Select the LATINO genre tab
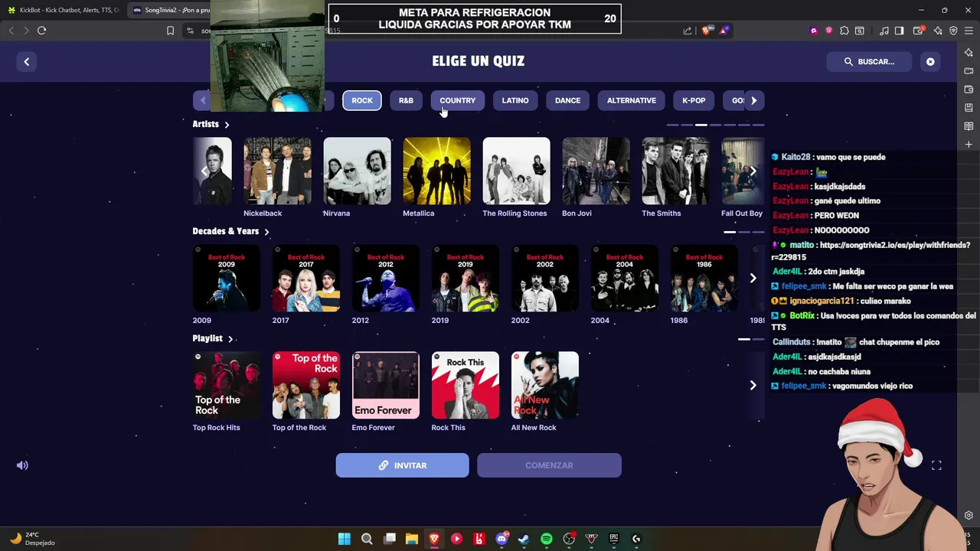 point(515,100)
